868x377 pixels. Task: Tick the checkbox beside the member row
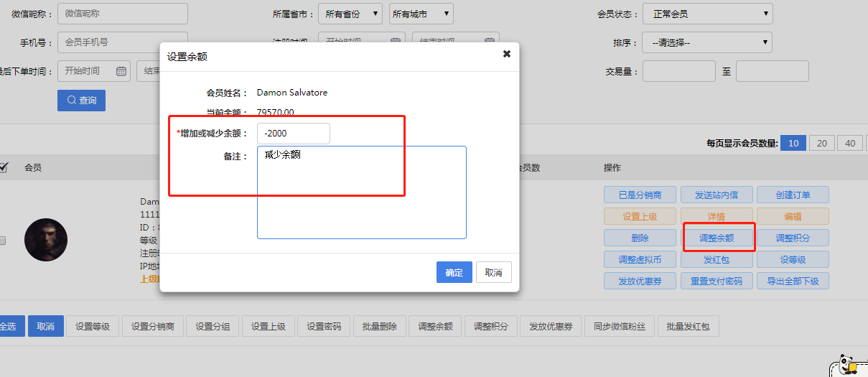click(3, 241)
